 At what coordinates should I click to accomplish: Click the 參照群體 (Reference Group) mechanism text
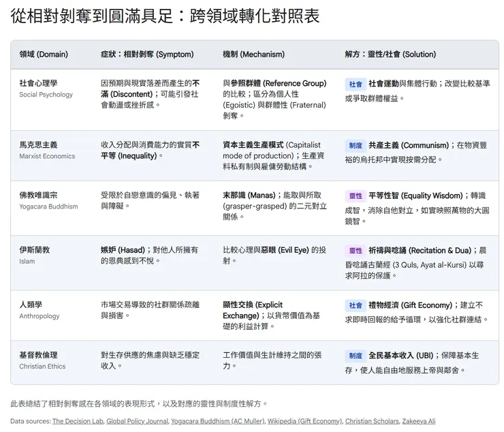279,83
